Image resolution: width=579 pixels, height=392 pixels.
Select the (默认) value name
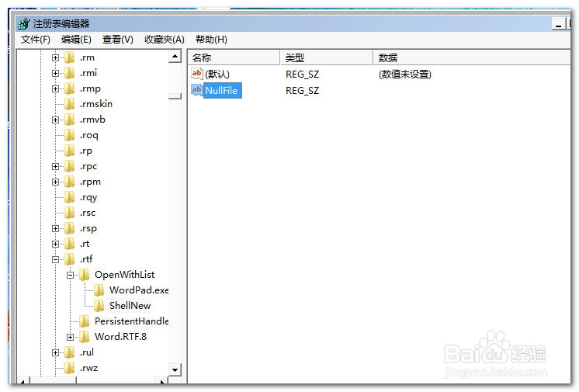(217, 75)
